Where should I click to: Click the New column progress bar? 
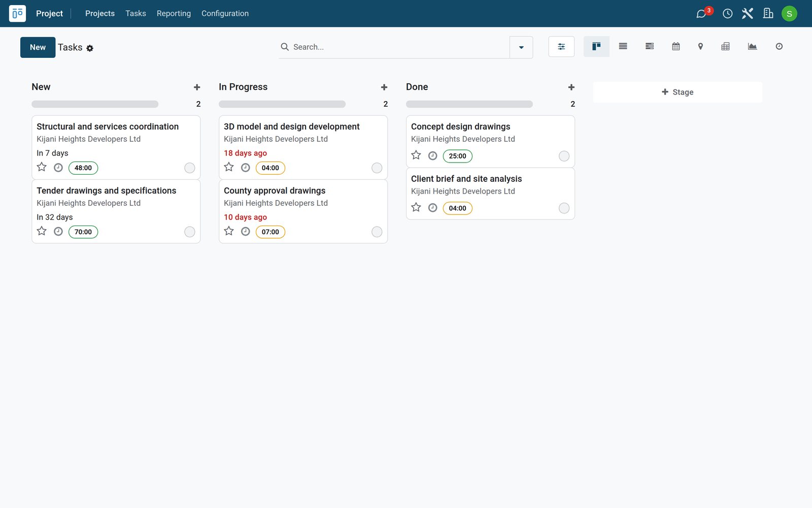pyautogui.click(x=95, y=104)
